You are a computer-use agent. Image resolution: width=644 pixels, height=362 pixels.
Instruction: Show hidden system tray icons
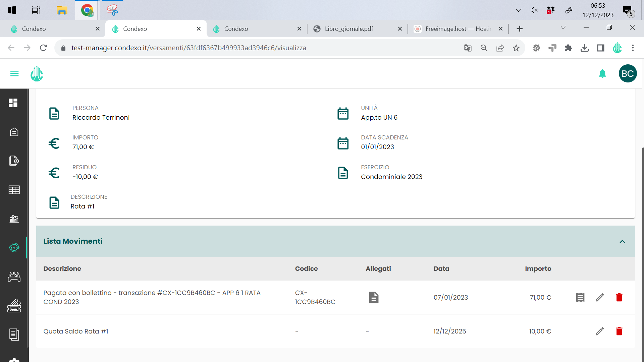tap(518, 10)
